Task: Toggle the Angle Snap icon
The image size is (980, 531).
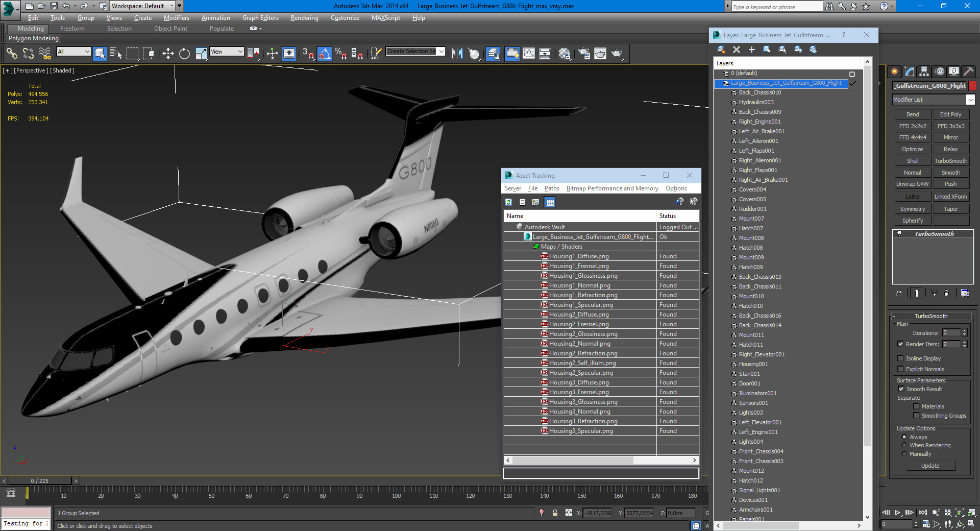Action: (x=325, y=53)
